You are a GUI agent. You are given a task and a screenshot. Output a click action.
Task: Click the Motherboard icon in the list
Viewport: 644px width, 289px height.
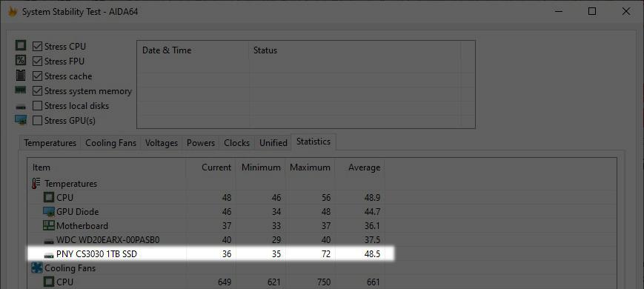[49, 226]
